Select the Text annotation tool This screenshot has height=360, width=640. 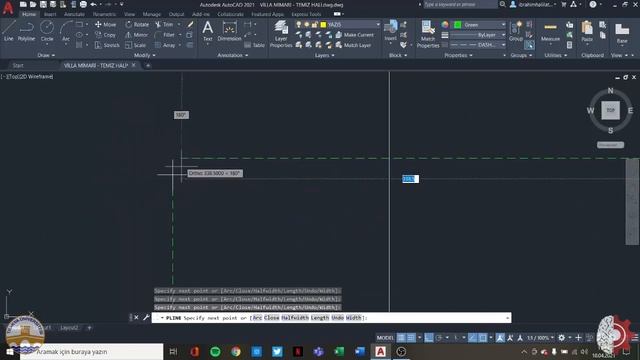[x=207, y=31]
